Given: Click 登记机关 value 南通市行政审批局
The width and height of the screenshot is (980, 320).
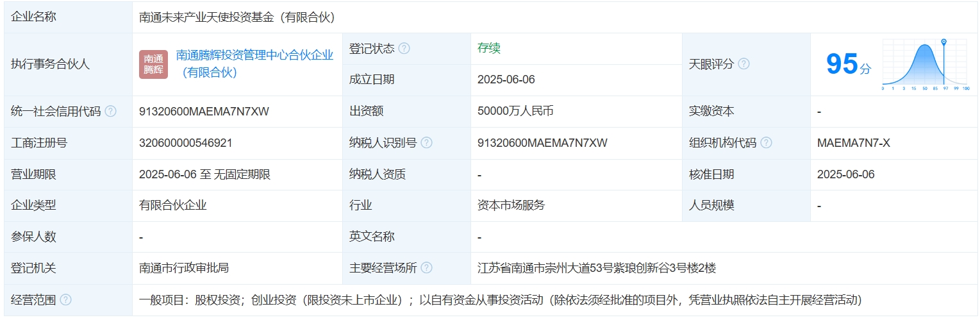Looking at the screenshot, I should pos(184,268).
